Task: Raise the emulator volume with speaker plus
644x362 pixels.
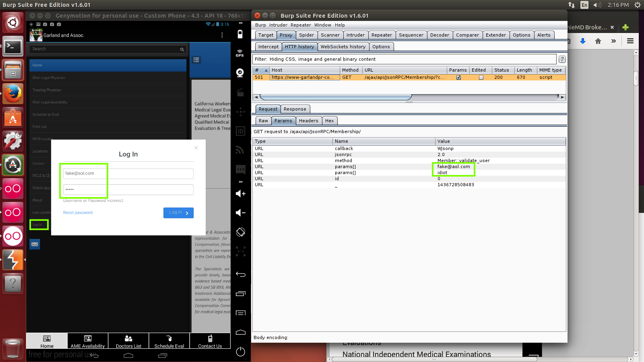Action: (240, 193)
